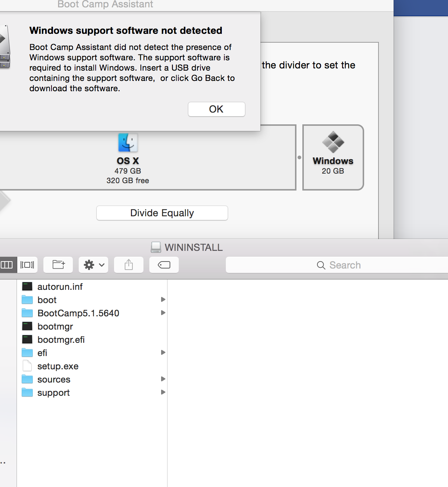Select the sources folder

coord(92,379)
